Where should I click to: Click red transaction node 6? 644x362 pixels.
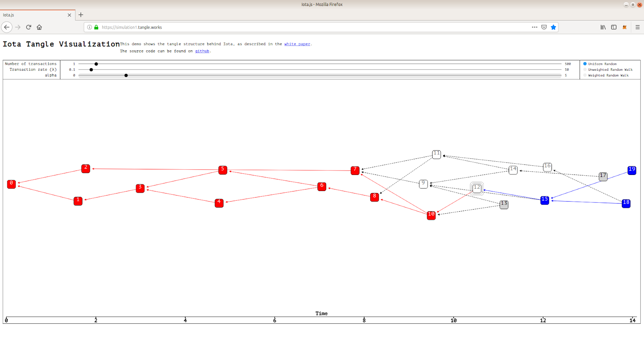[x=322, y=187]
